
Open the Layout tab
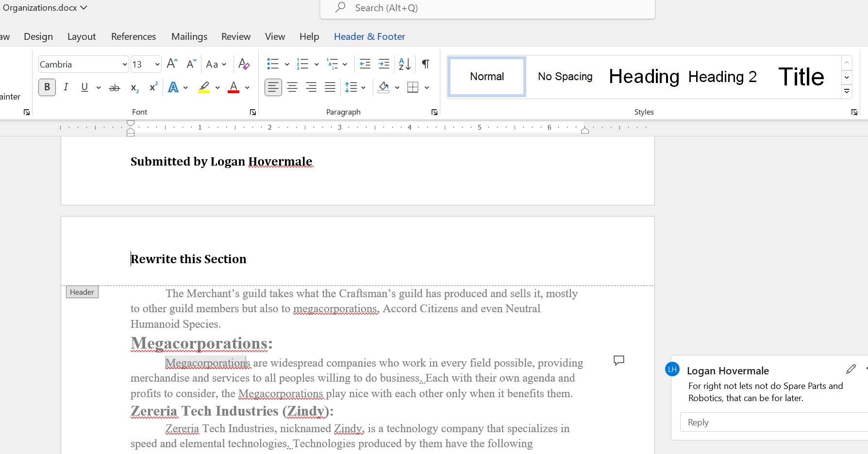pos(82,36)
